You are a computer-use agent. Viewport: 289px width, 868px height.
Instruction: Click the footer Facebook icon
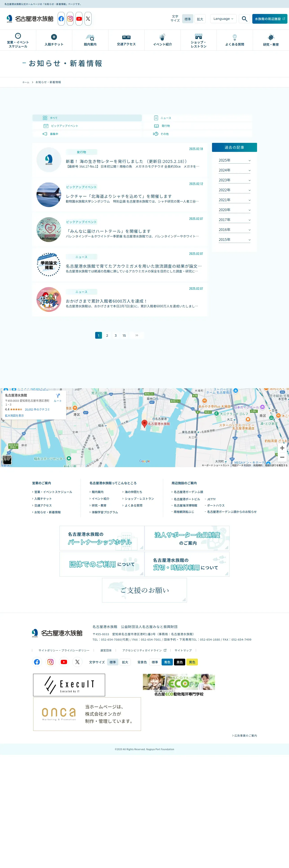tap(37, 662)
